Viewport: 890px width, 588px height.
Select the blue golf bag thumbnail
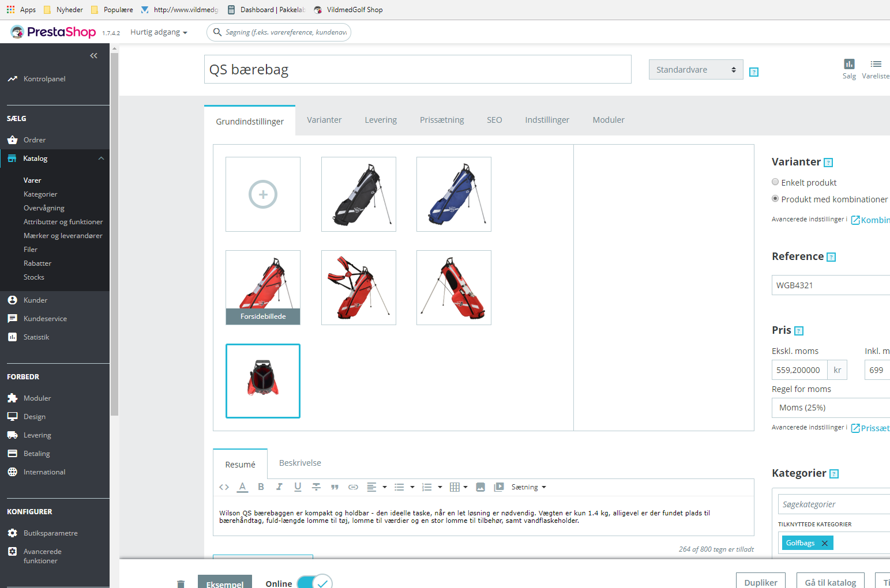tap(454, 194)
